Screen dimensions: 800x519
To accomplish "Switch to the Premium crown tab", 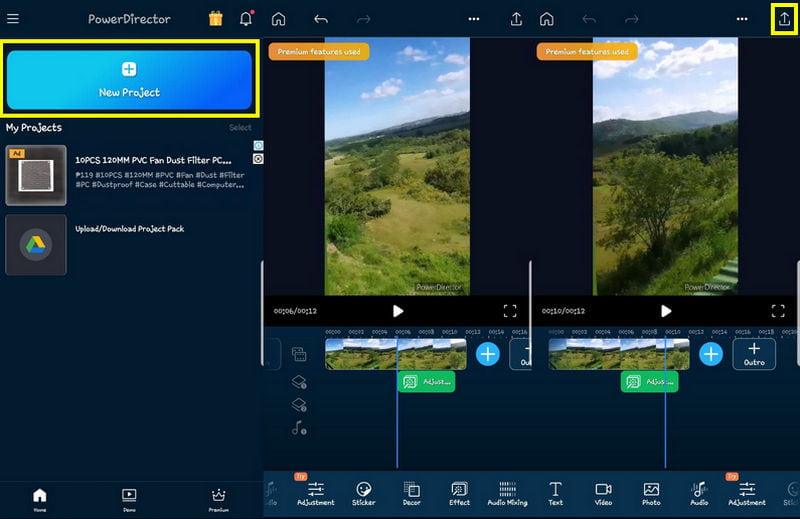I will pyautogui.click(x=218, y=500).
